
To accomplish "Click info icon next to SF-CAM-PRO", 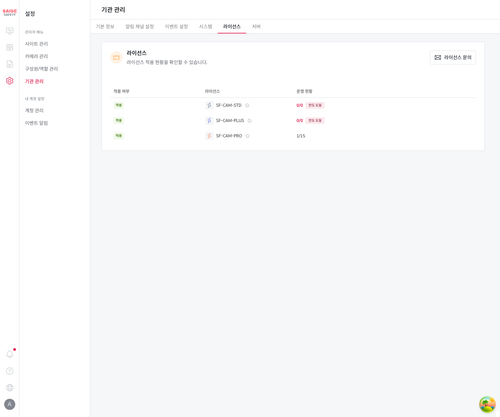I will tap(248, 136).
